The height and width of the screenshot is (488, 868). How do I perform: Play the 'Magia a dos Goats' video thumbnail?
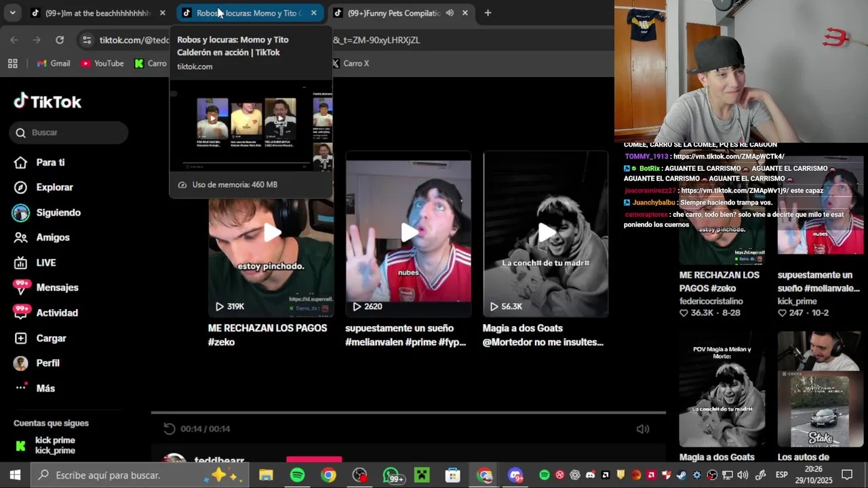click(546, 234)
